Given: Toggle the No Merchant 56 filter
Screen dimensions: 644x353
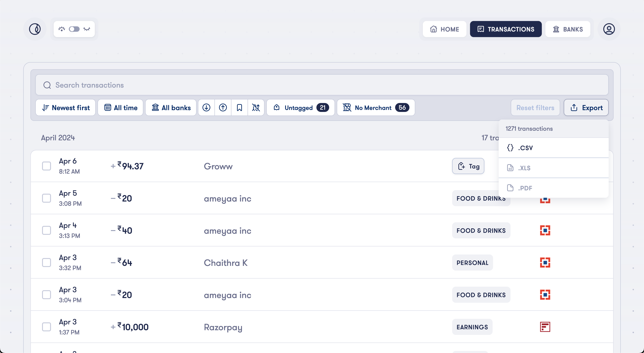Looking at the screenshot, I should [376, 108].
